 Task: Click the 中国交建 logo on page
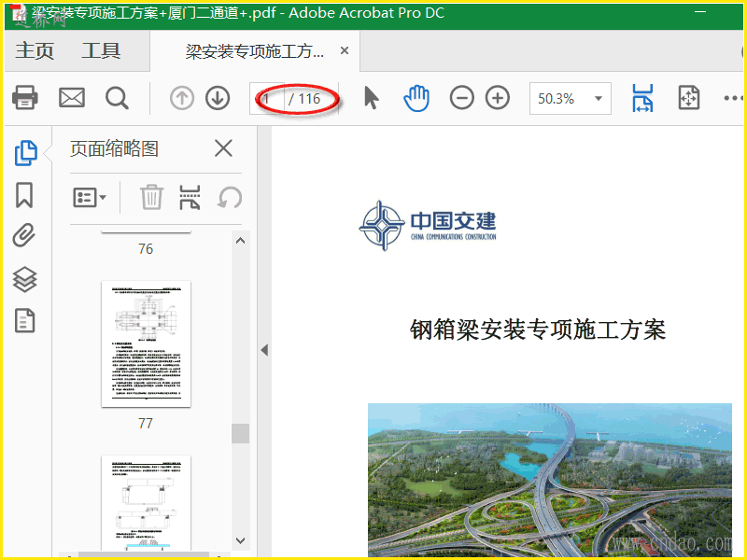[428, 226]
